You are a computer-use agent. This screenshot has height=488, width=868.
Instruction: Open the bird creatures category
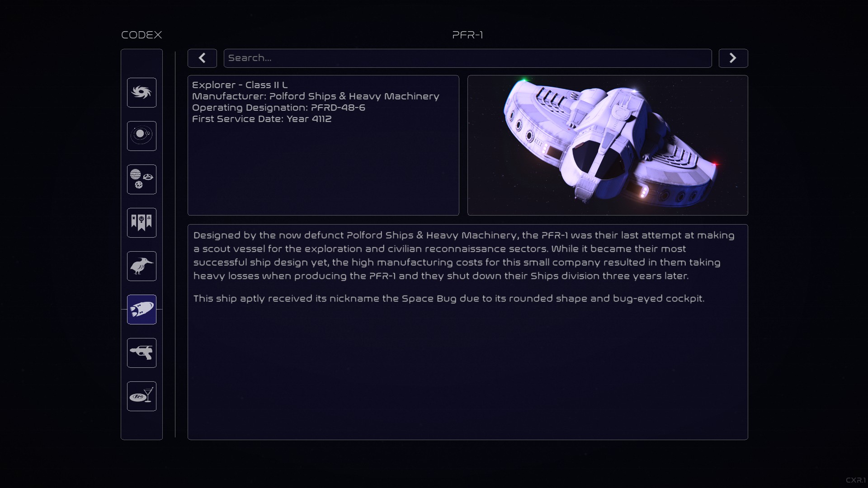click(142, 266)
